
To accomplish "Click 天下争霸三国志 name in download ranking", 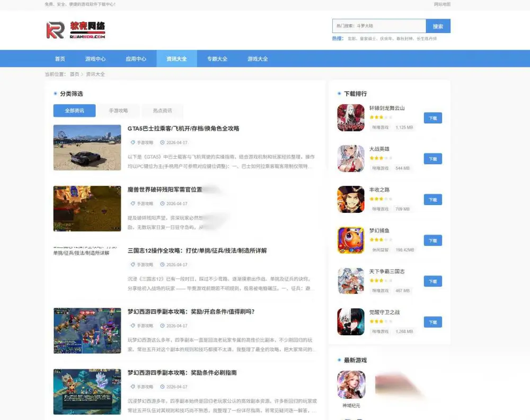I will pyautogui.click(x=387, y=271).
